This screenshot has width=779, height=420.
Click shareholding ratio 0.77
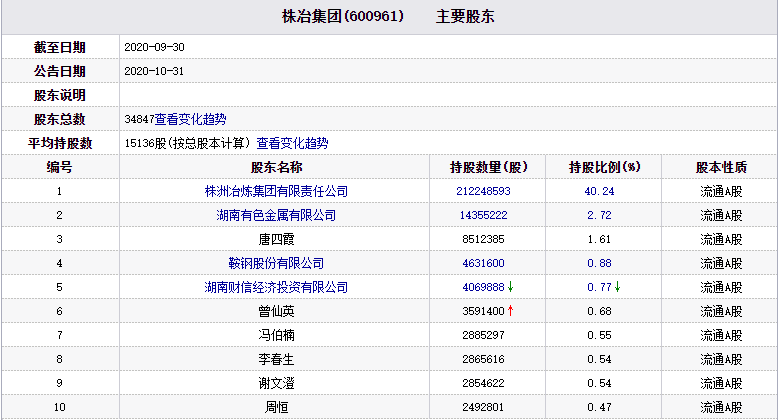pos(599,287)
